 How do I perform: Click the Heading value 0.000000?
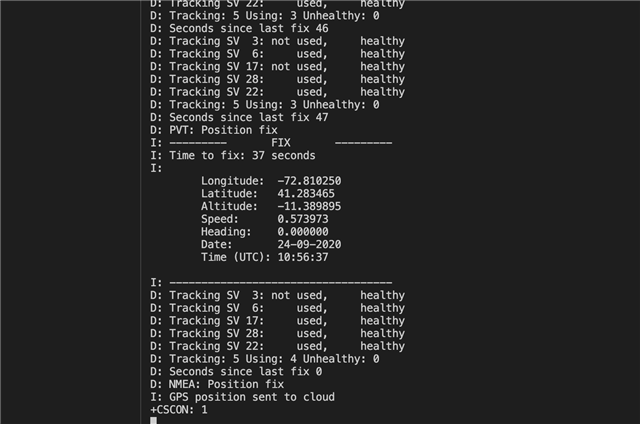(x=303, y=232)
